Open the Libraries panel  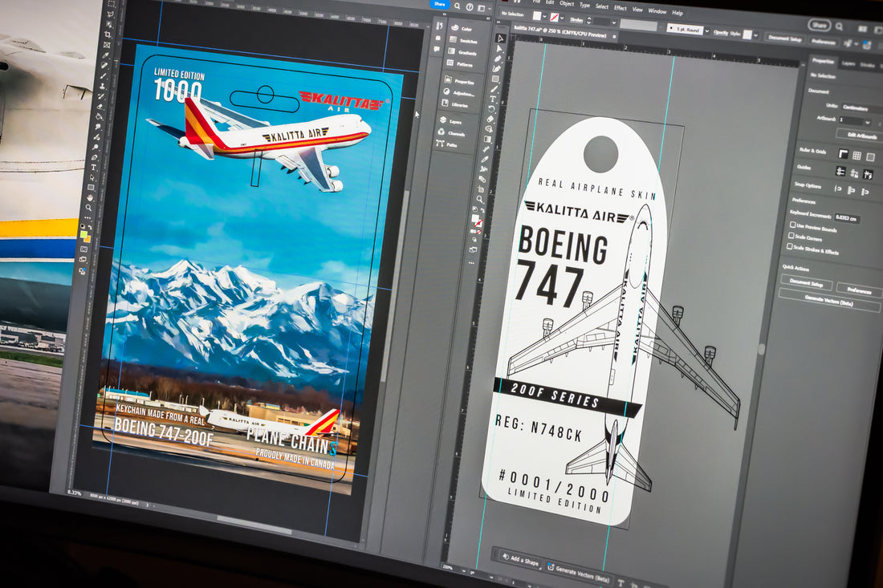460,105
